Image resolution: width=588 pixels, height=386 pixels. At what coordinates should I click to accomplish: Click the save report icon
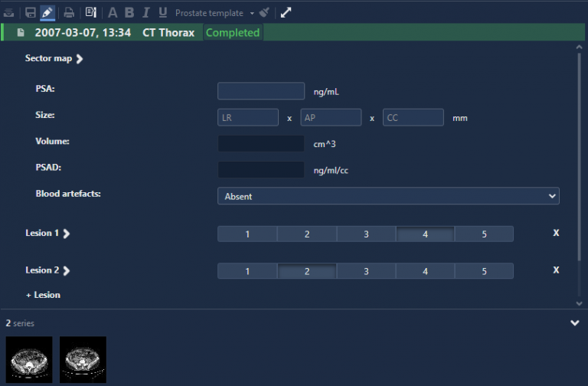(31, 12)
